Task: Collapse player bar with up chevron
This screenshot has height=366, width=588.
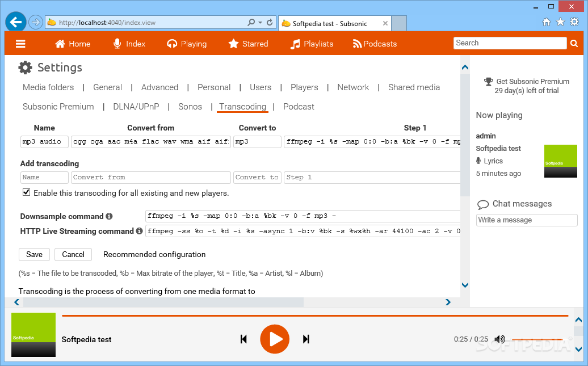Action: pyautogui.click(x=578, y=320)
